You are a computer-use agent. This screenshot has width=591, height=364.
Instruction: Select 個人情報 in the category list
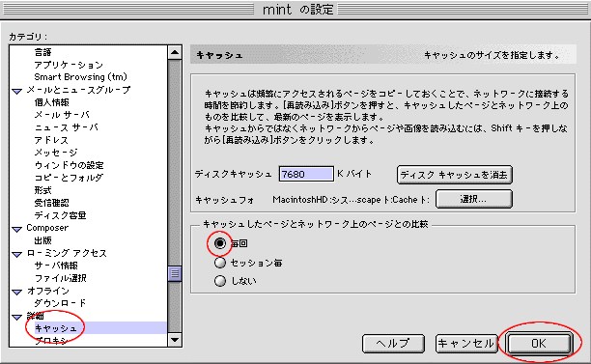click(51, 102)
